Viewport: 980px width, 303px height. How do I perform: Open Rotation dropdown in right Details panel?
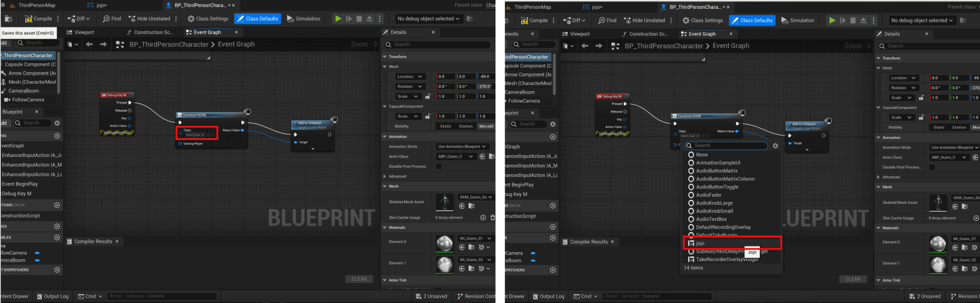[903, 88]
